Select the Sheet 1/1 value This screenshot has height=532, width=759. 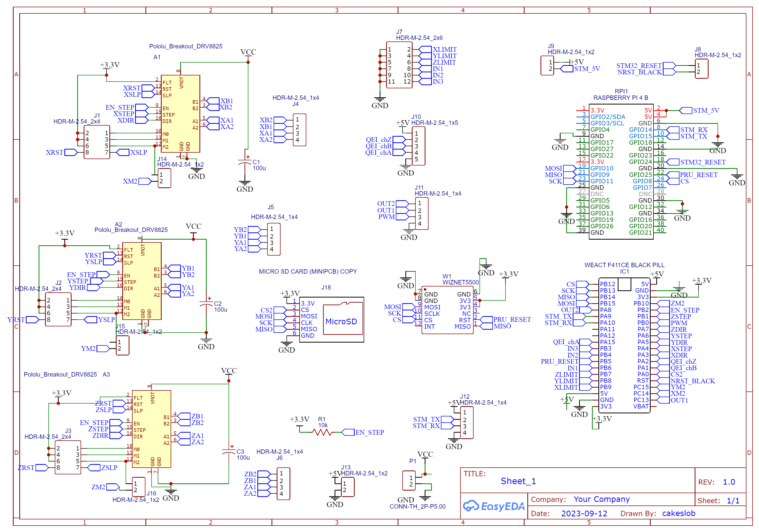pos(733,501)
